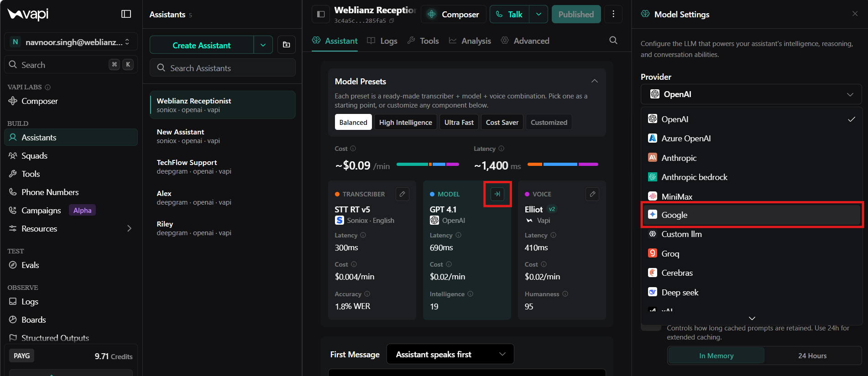Close the Model Settings panel
868x376 pixels.
pyautogui.click(x=855, y=14)
